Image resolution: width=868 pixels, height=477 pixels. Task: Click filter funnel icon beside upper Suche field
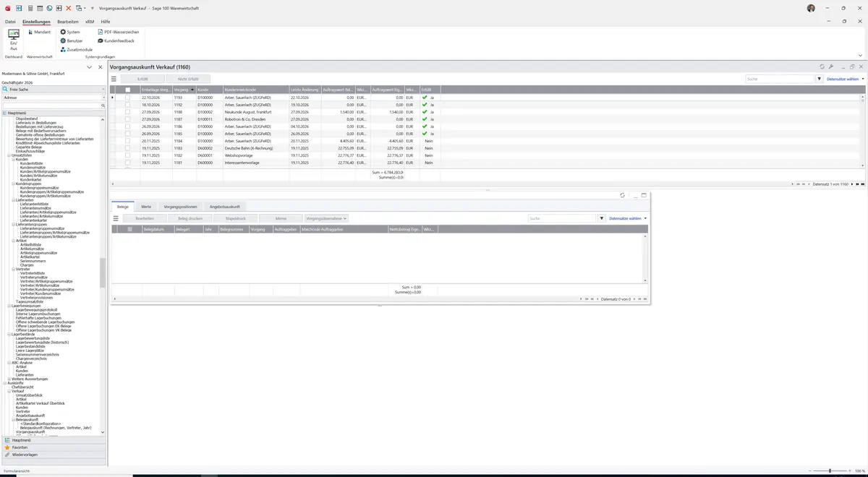click(x=820, y=79)
